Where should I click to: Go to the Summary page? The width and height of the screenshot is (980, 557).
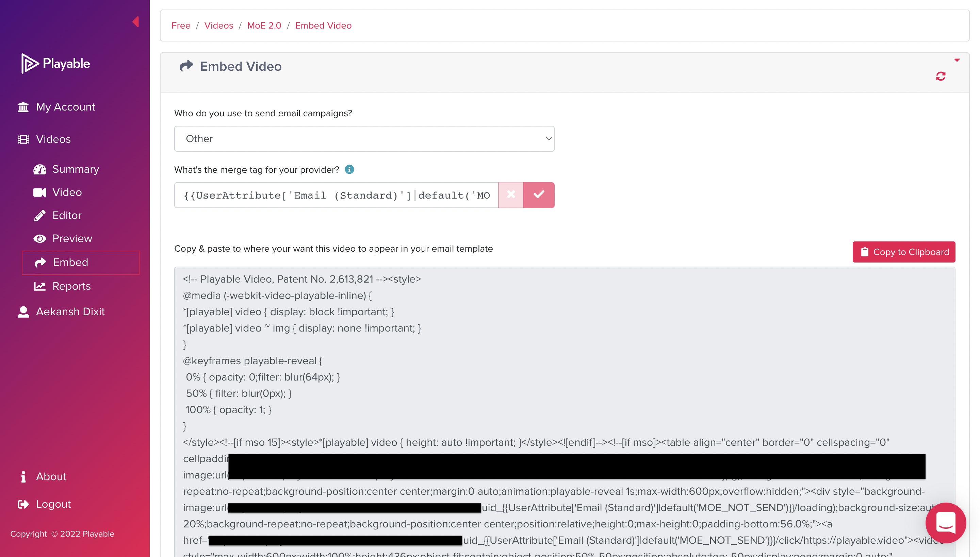tap(76, 169)
